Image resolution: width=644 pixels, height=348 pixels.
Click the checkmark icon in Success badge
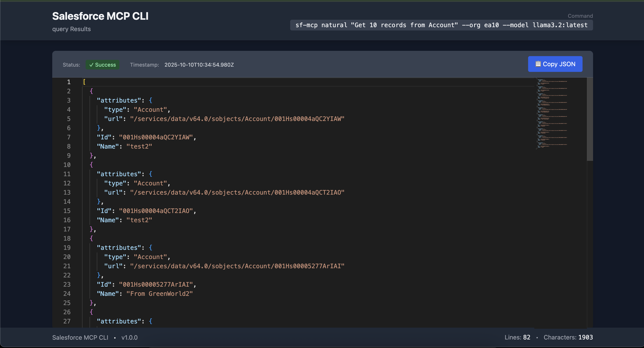coord(92,65)
